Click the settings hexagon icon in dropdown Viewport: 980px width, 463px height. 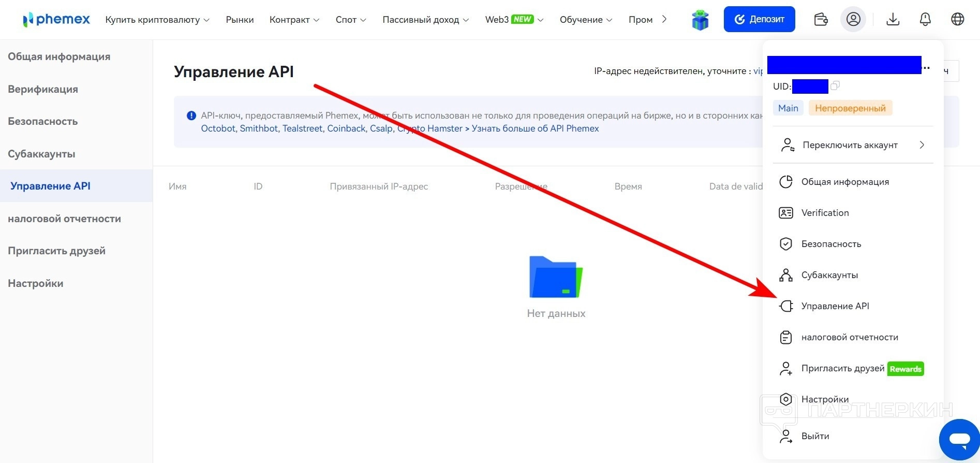786,399
